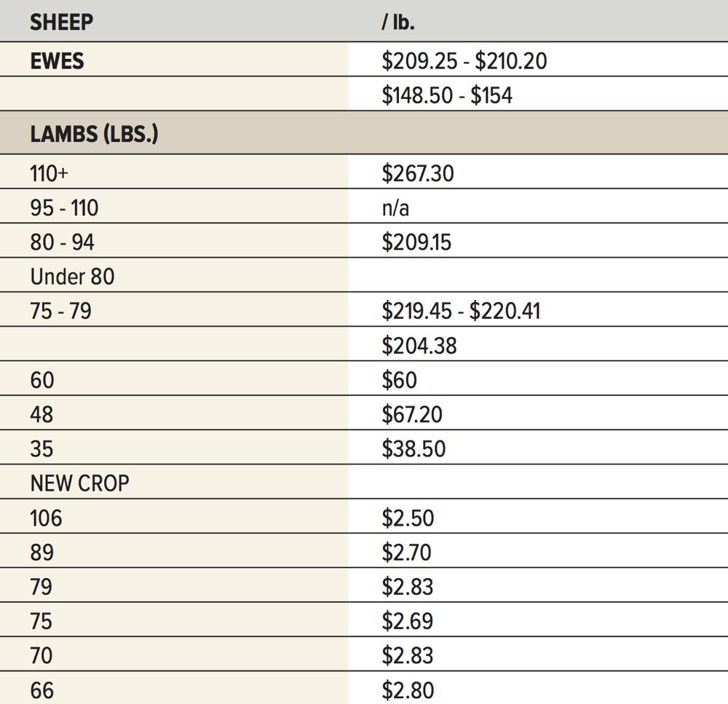Viewport: 728px width, 704px height.
Task: Select the 95 - 110 row label
Action: click(64, 207)
